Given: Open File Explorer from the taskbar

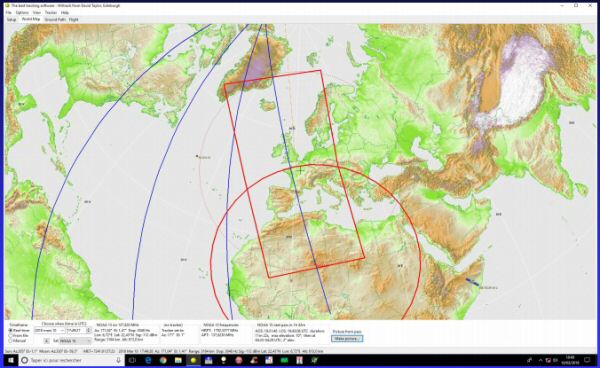Looking at the screenshot, I should click(178, 360).
